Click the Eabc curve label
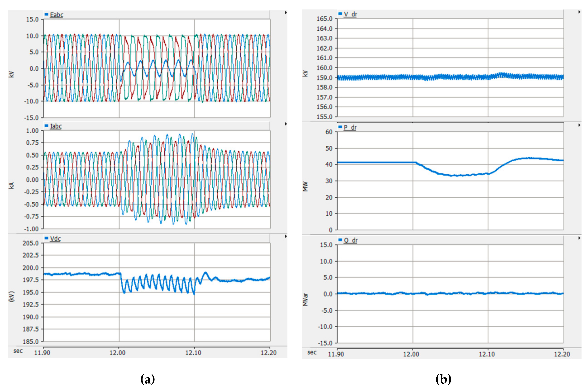The width and height of the screenshot is (588, 391). (57, 15)
